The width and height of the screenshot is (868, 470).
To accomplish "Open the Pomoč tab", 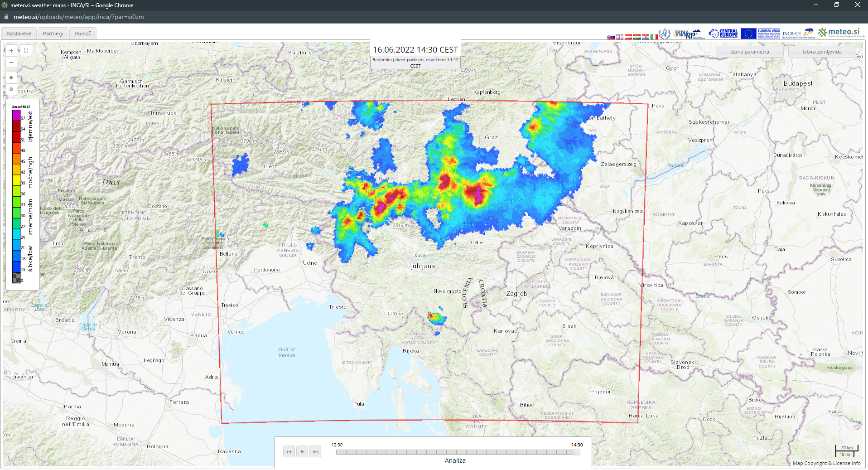I will click(x=83, y=34).
